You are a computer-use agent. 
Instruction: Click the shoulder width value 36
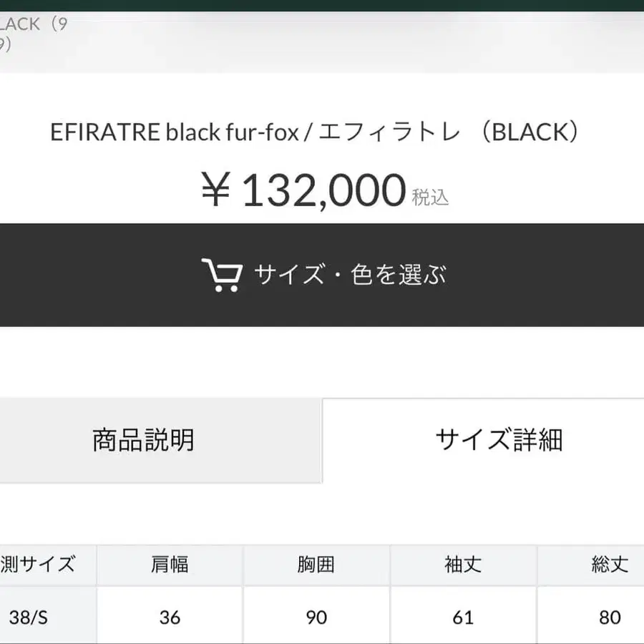(169, 616)
